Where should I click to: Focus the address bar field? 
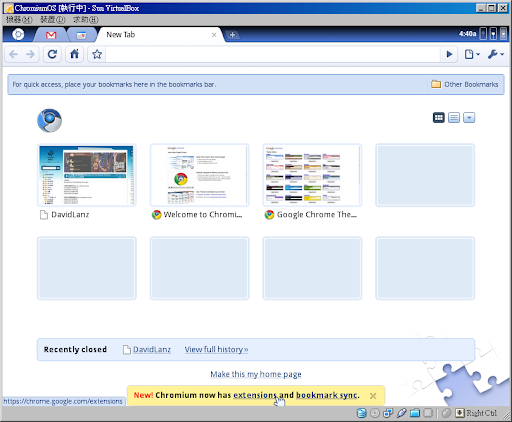(273, 54)
